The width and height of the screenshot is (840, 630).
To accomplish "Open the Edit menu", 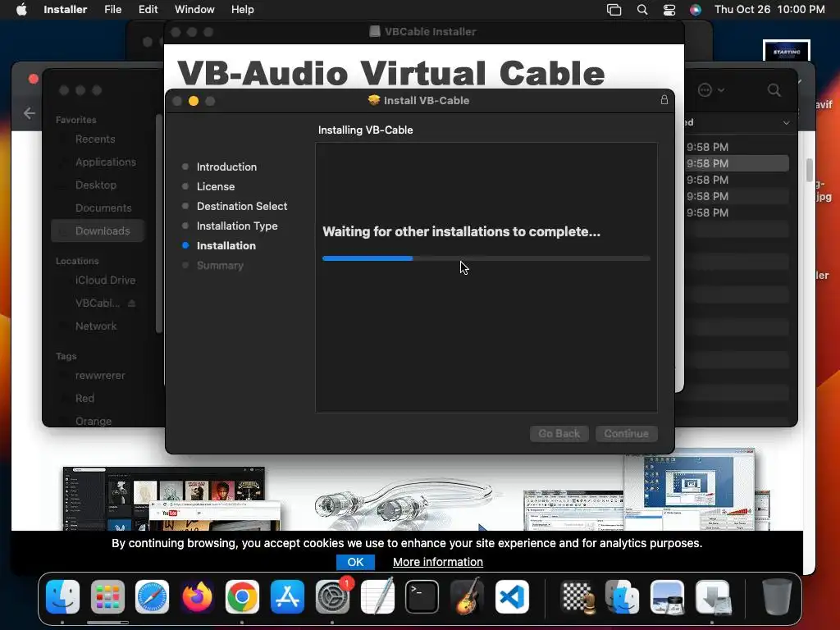I will point(148,9).
